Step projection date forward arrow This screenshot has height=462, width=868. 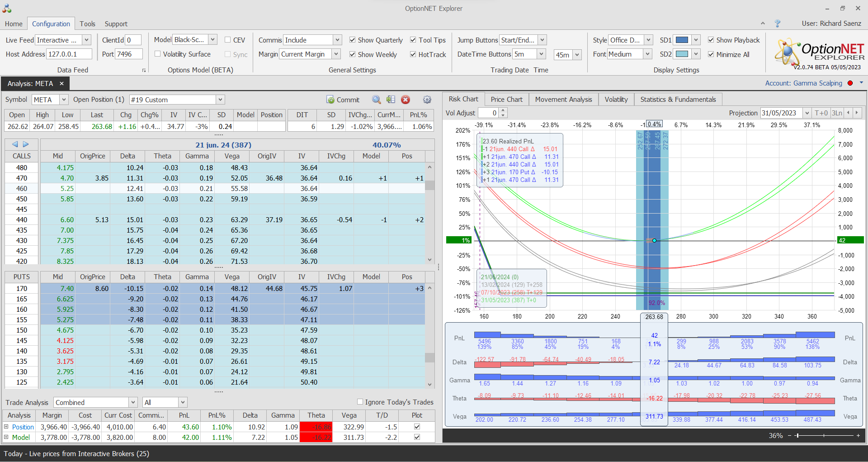pyautogui.click(x=857, y=113)
